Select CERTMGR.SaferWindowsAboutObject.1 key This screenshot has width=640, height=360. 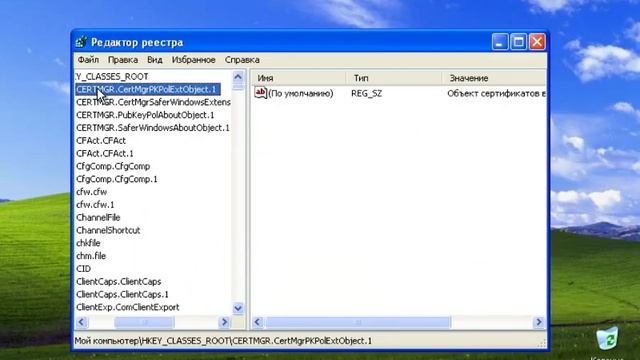tap(153, 128)
